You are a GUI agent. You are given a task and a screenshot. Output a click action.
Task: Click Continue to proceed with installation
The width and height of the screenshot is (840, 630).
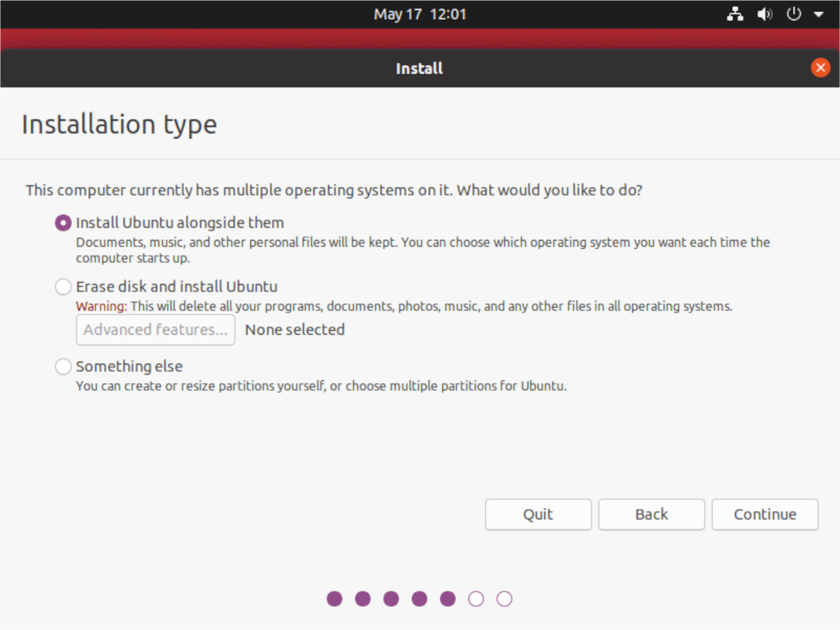(x=764, y=515)
